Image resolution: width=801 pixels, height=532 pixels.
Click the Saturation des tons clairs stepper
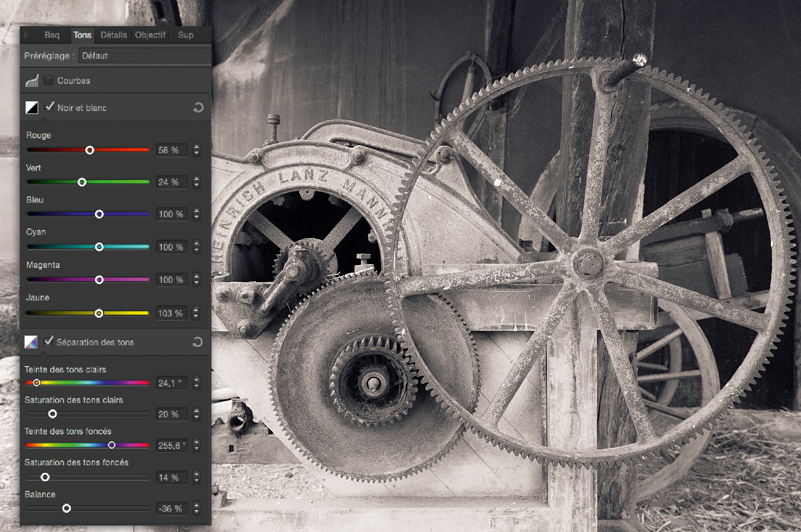pos(197,414)
